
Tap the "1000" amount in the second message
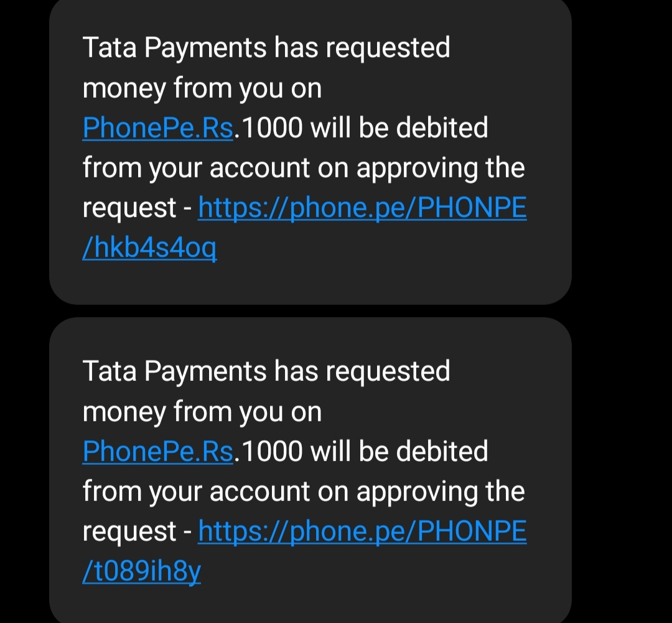pyautogui.click(x=271, y=452)
